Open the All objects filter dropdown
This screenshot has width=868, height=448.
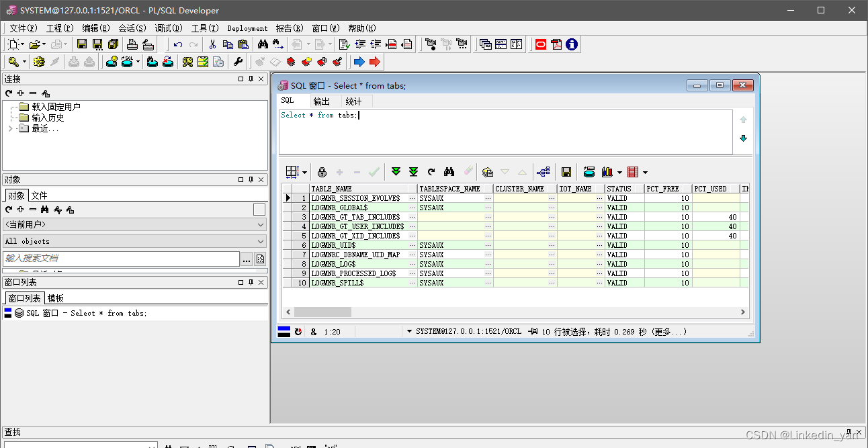[134, 241]
